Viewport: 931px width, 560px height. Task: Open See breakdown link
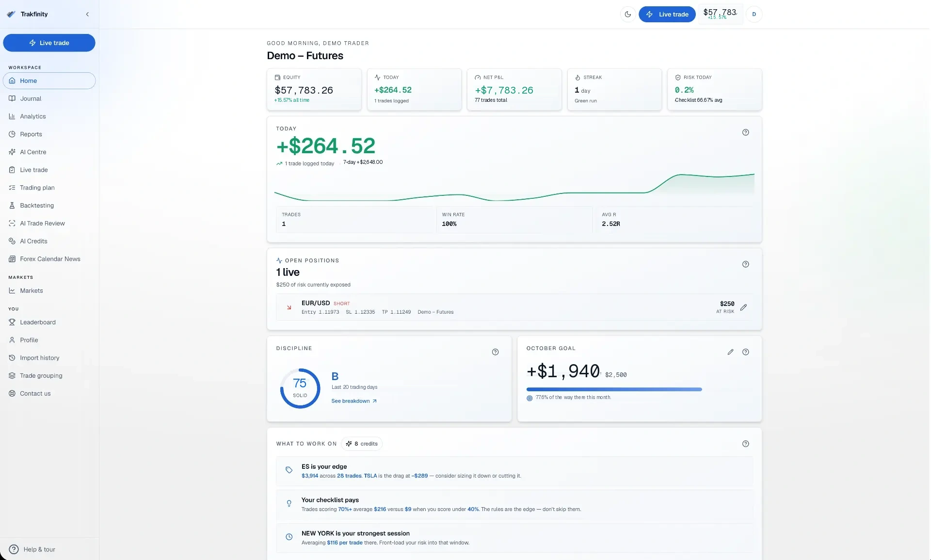[x=354, y=401]
